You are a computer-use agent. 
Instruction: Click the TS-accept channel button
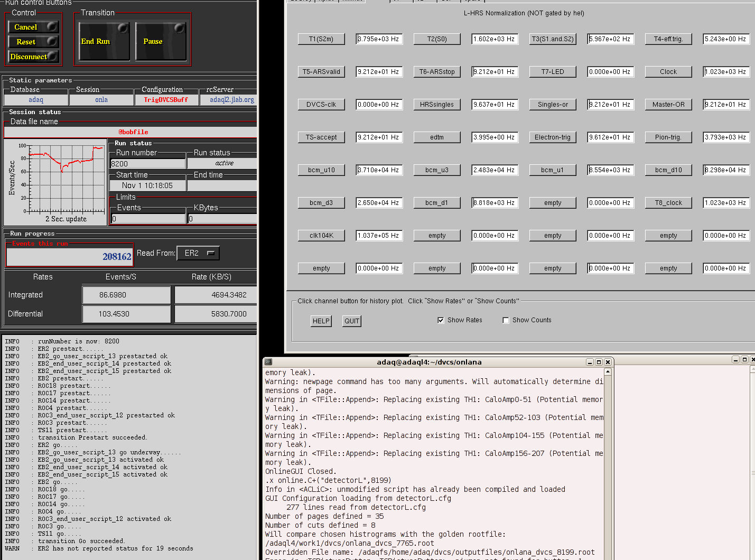(321, 137)
